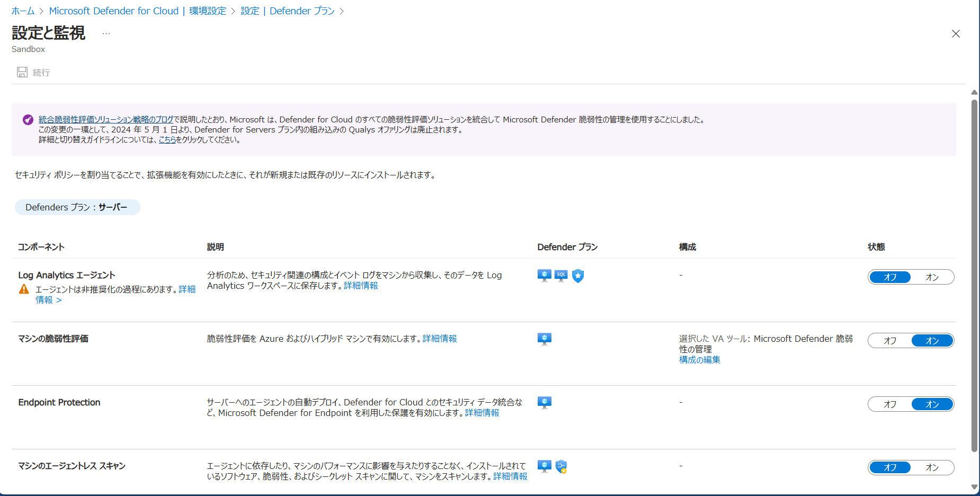Enable マシンのエージェントレス スキャン toggle
Image resolution: width=980 pixels, height=496 pixels.
(x=932, y=467)
